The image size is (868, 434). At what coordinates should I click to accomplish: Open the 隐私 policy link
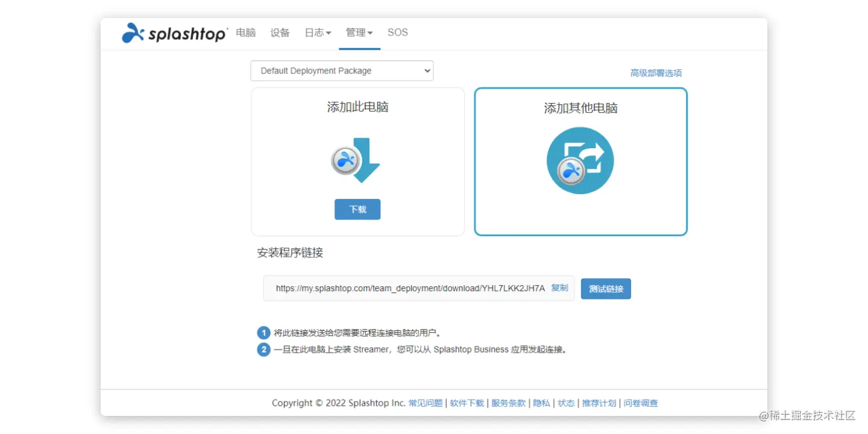541,403
